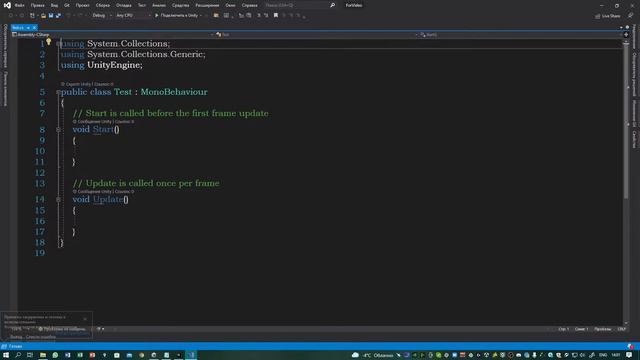Collapse the Update method region

(x=58, y=200)
